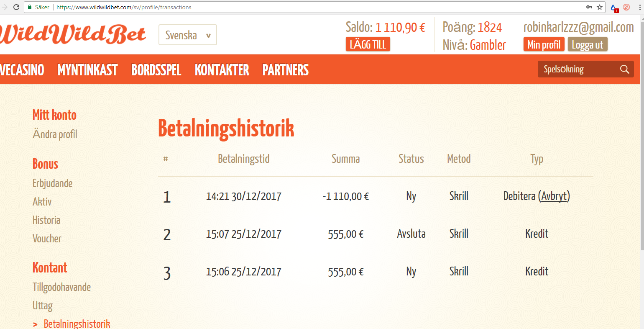Open the Historia bonus link

[x=46, y=220]
